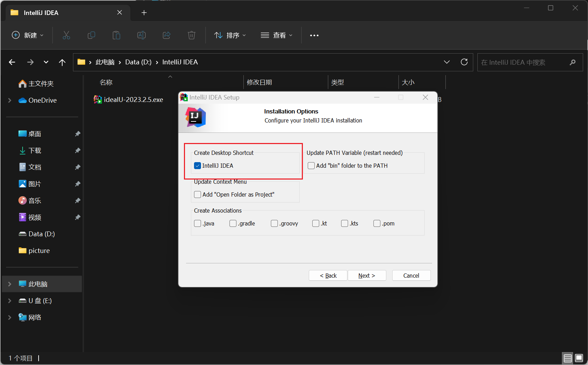Open the 查看 View dropdown

click(276, 35)
